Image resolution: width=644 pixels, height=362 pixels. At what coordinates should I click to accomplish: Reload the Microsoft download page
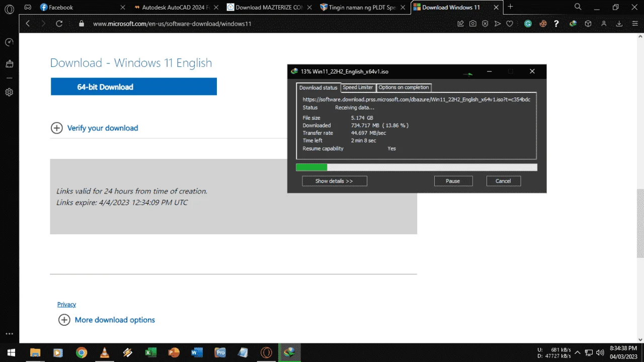click(59, 24)
